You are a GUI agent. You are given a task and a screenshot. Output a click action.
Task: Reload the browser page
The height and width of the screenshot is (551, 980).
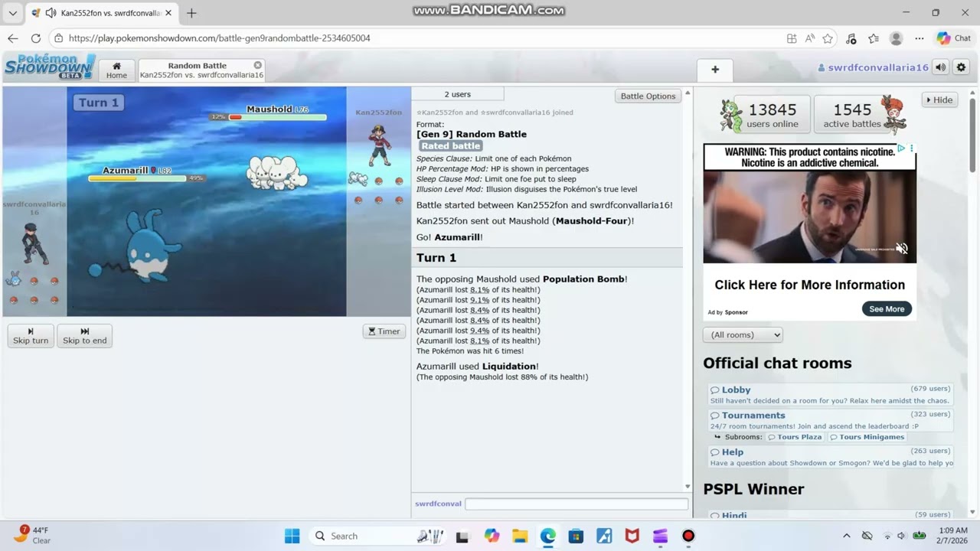pos(36,38)
